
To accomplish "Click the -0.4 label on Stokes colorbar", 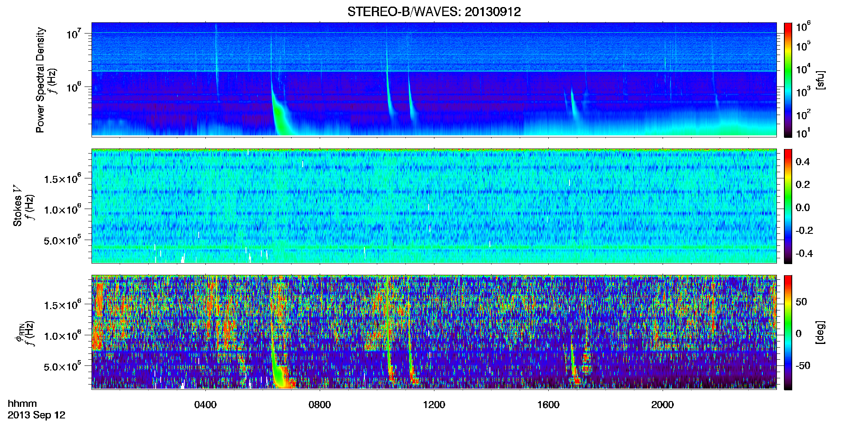I will (804, 253).
